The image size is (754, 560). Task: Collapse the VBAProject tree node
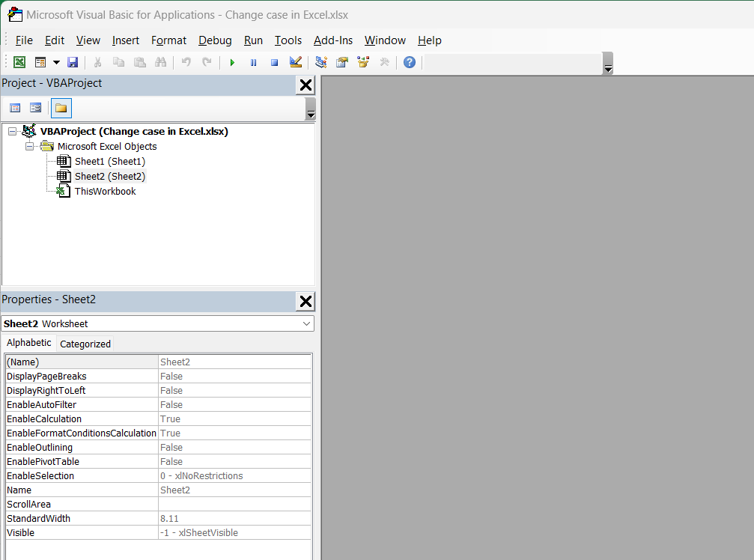13,131
